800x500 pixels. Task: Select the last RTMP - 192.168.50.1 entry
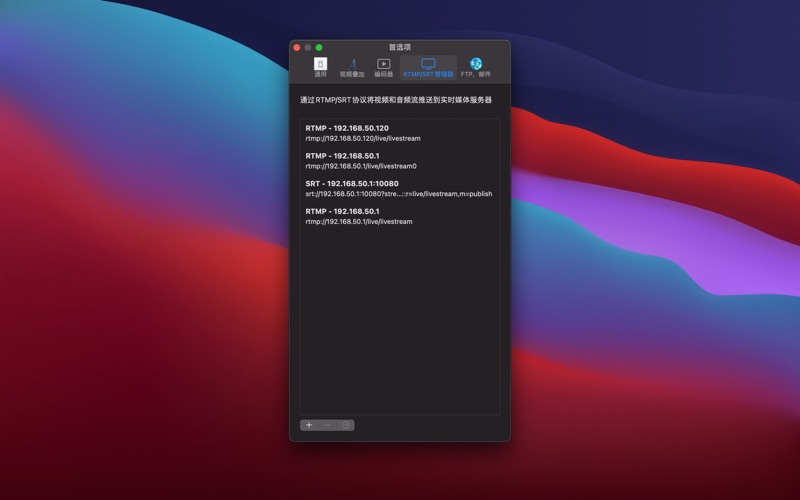coord(342,211)
